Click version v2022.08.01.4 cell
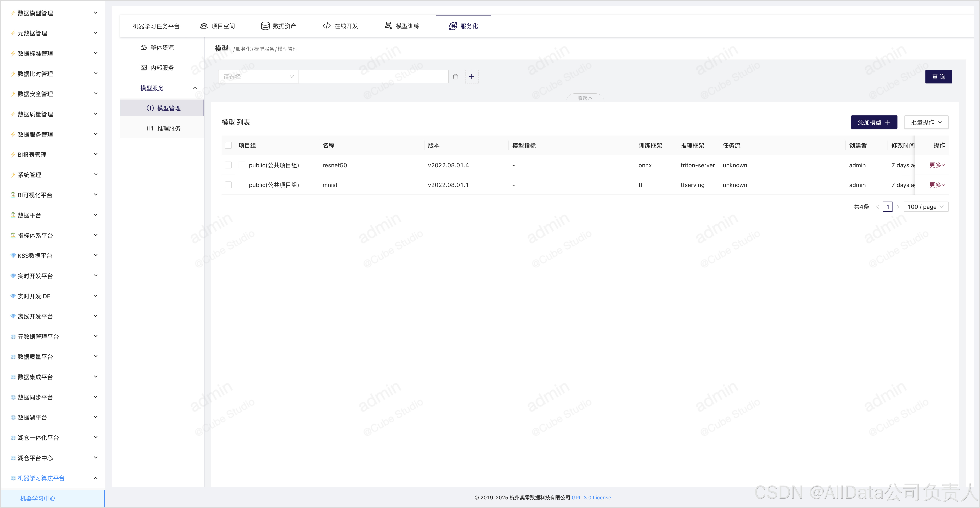This screenshot has width=980, height=508. (448, 165)
